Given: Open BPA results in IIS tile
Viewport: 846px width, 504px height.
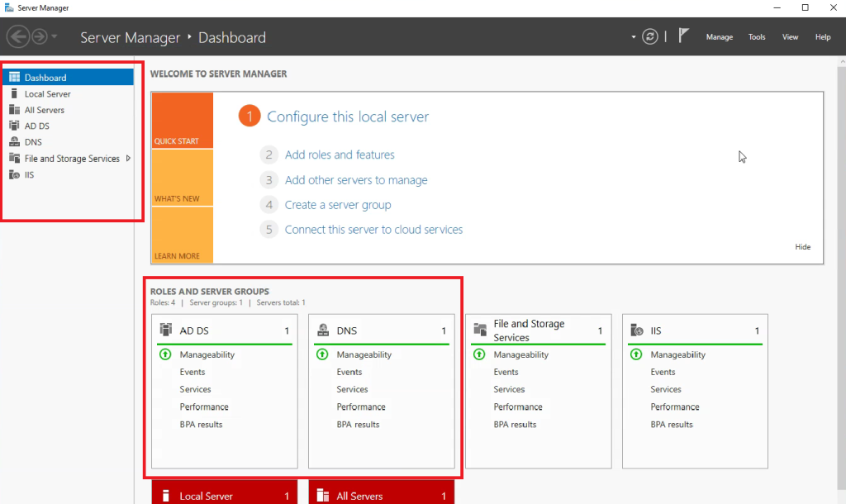Looking at the screenshot, I should point(671,424).
